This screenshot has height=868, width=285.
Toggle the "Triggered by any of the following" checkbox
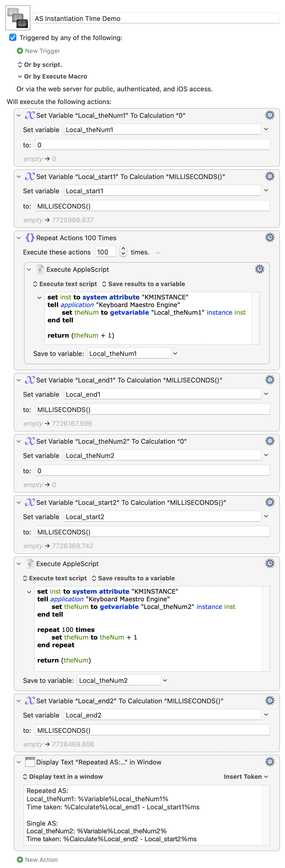pos(13,37)
